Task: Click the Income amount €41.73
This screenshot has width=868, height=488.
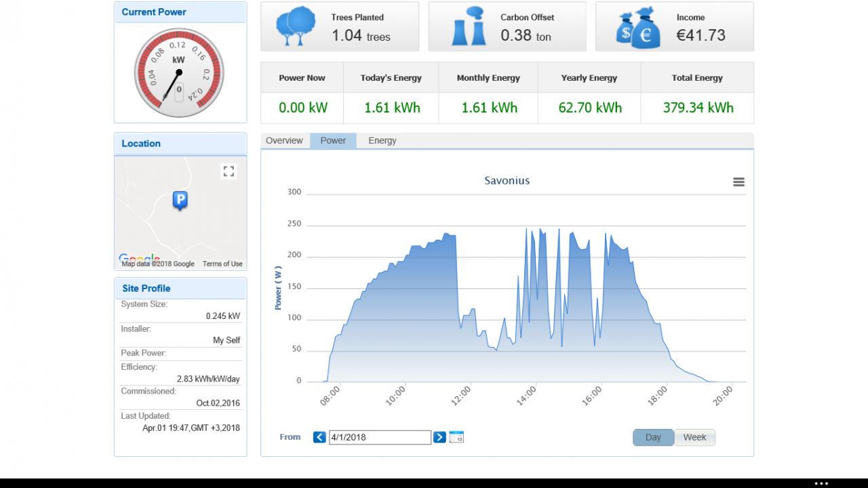Action: point(701,35)
